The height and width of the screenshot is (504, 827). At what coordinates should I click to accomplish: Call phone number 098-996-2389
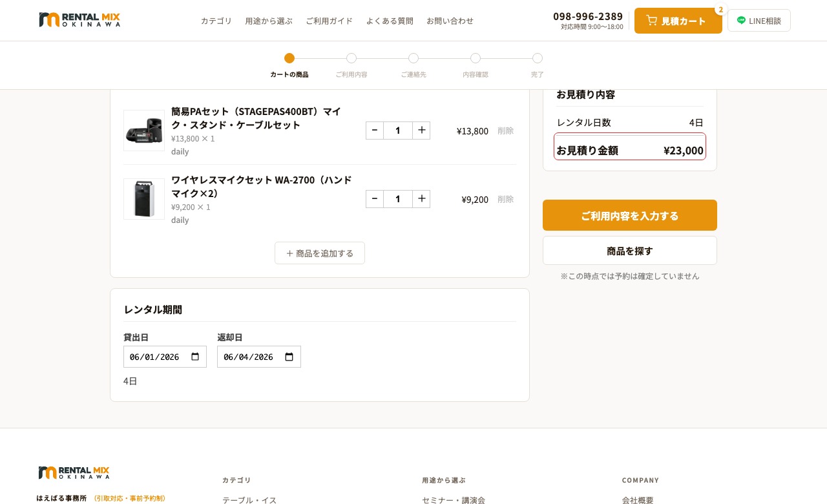tap(588, 16)
